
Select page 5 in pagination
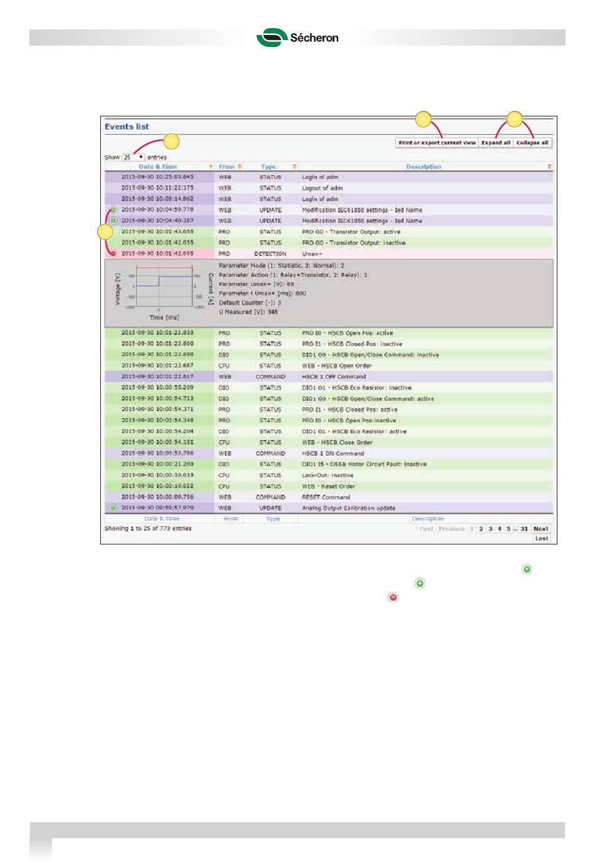(x=509, y=529)
